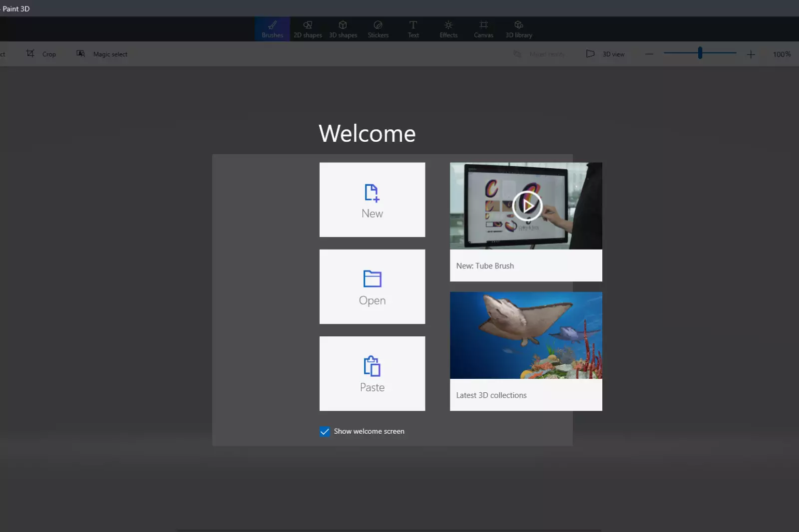Image resolution: width=799 pixels, height=532 pixels.
Task: Open the Latest 3D collections thumbnail
Action: click(x=526, y=335)
